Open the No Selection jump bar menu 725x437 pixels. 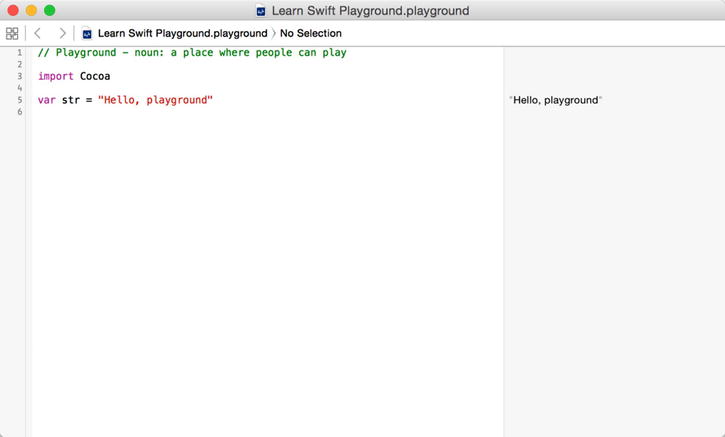(311, 33)
